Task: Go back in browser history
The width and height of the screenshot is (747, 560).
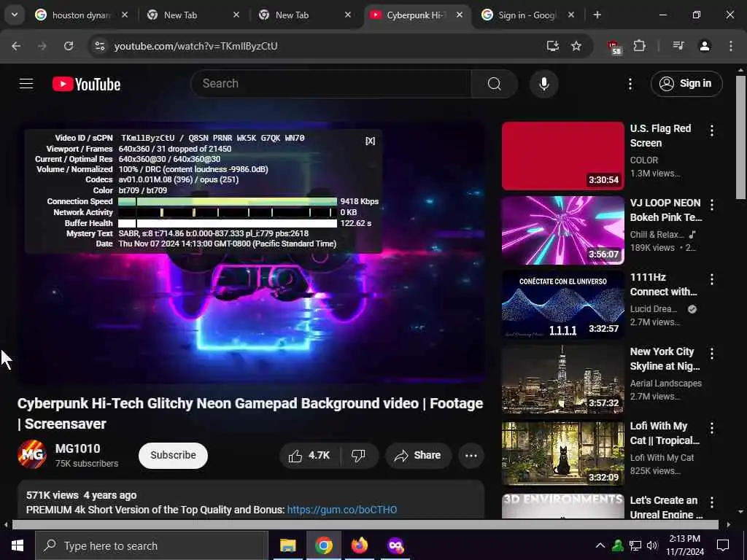Action: pos(16,46)
